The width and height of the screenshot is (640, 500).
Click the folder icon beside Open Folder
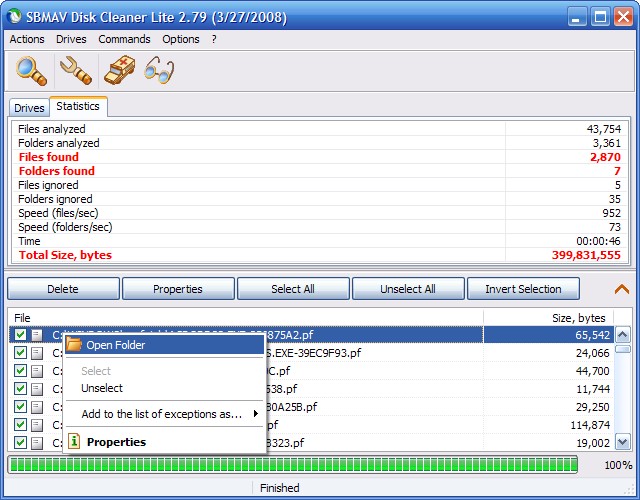pos(74,344)
